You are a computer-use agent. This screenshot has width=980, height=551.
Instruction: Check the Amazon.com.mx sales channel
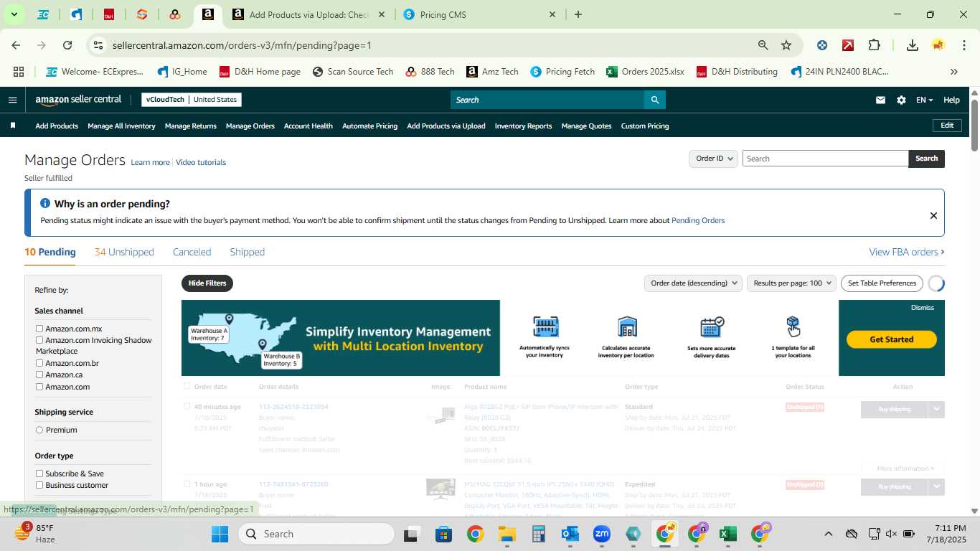(39, 329)
